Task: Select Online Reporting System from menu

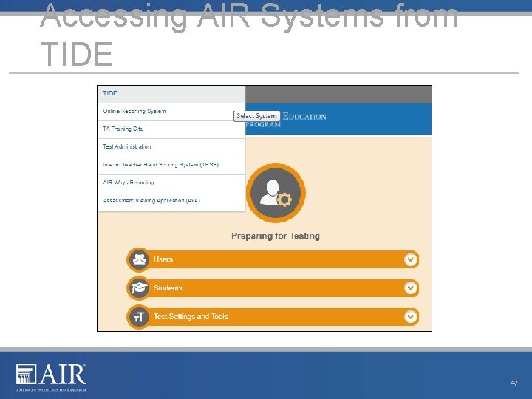Action: pos(171,112)
